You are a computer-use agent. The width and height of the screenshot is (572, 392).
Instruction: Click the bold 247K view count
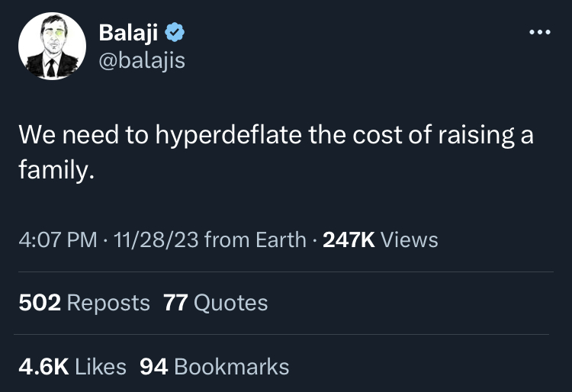[x=349, y=239]
